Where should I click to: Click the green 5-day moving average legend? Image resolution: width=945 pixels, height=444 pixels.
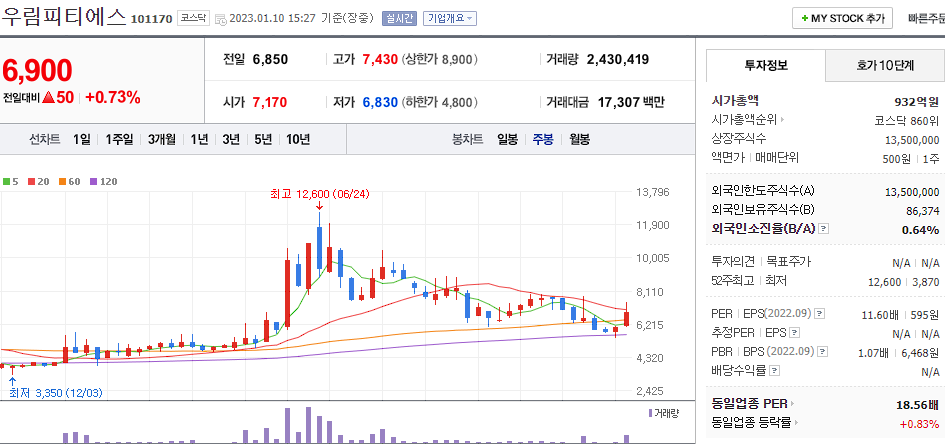(x=10, y=181)
